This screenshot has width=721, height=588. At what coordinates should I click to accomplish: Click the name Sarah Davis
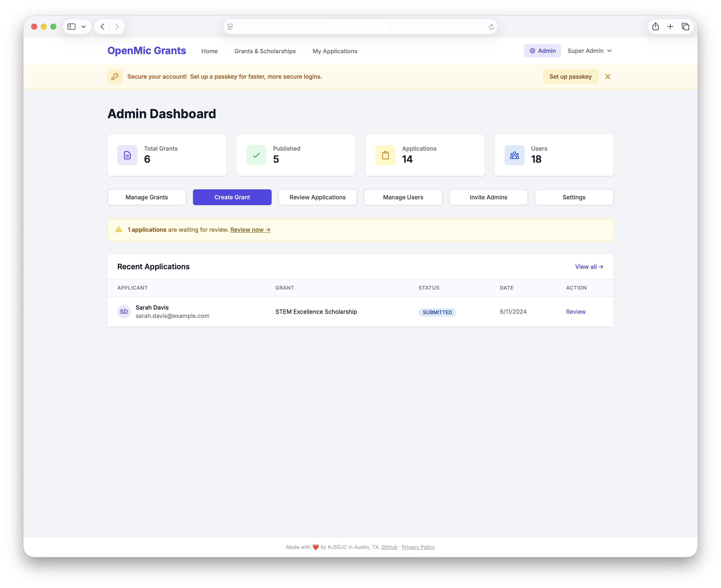tap(152, 308)
